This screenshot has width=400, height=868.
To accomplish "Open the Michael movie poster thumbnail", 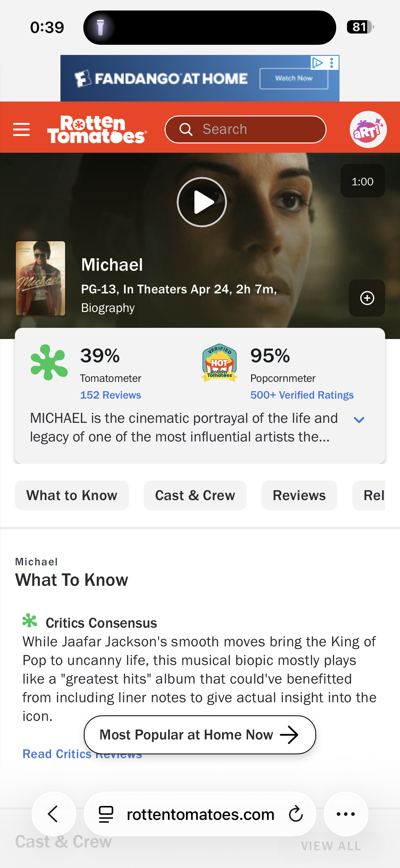I will coord(40,278).
